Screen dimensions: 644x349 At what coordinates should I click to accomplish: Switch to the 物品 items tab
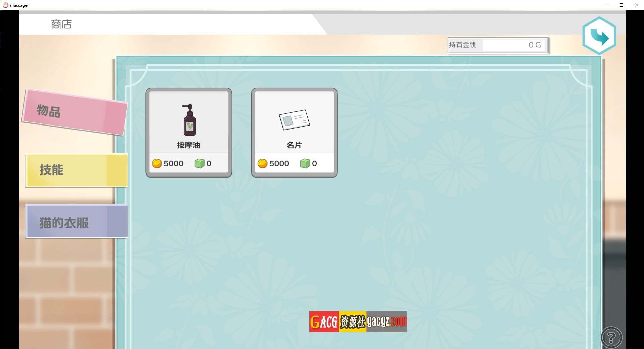pyautogui.click(x=74, y=112)
